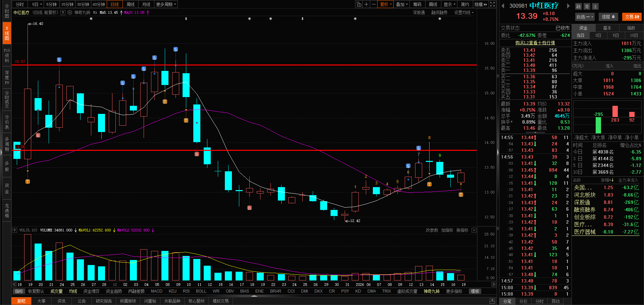Toggle 神奇九转 in indicator bar
The image size is (644, 305).
[x=432, y=291]
